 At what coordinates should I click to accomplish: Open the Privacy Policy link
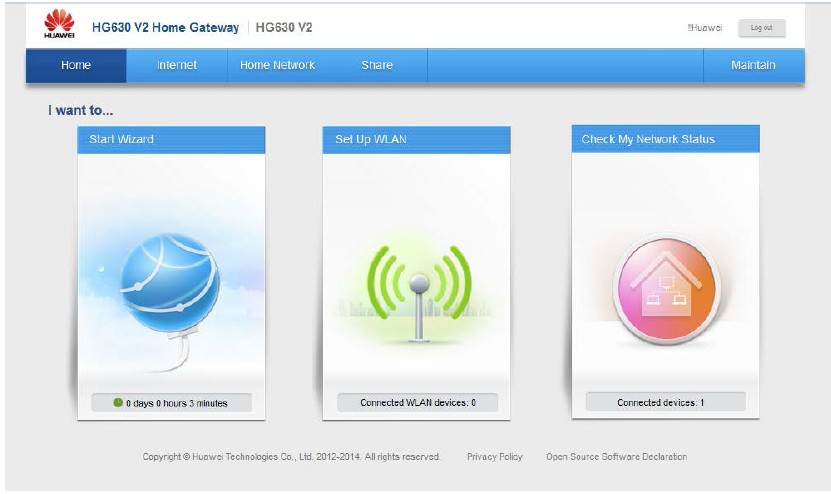tap(494, 456)
